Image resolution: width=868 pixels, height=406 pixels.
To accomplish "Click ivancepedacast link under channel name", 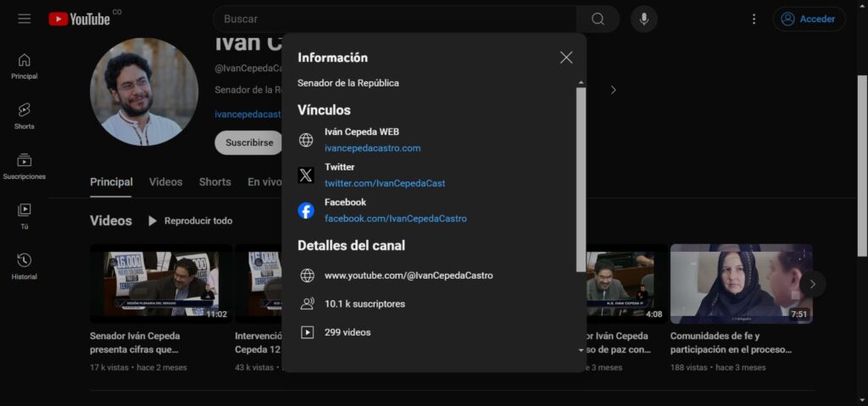I will (x=248, y=114).
